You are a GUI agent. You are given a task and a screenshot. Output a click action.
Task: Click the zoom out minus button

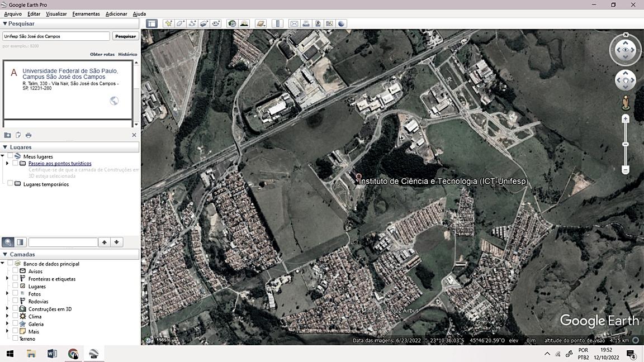[625, 169]
